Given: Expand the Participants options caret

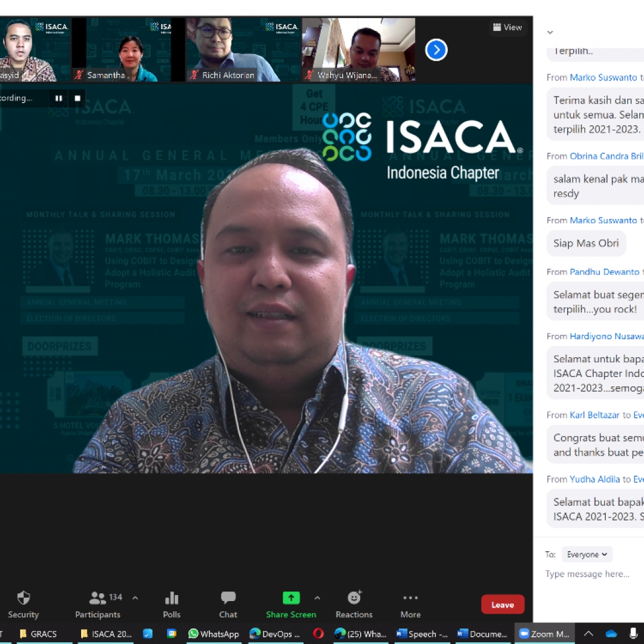Looking at the screenshot, I should pos(135,598).
